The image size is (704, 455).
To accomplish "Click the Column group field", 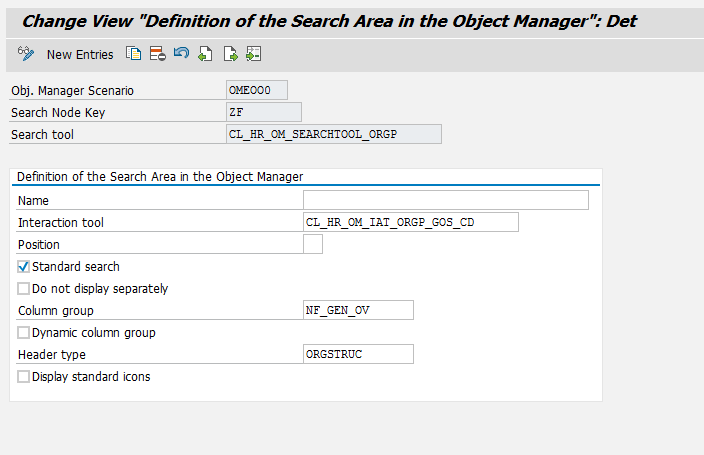I will tap(358, 311).
